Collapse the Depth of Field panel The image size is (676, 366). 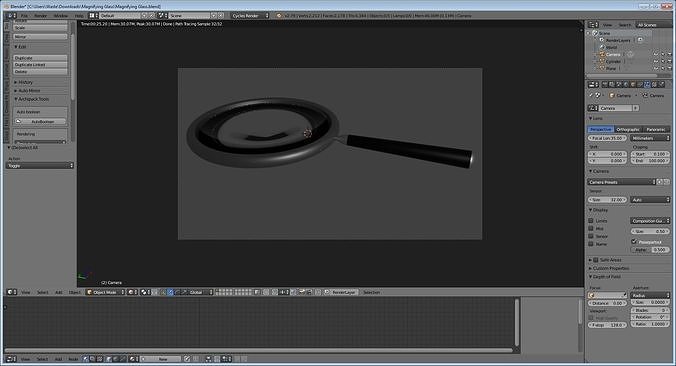[605, 276]
